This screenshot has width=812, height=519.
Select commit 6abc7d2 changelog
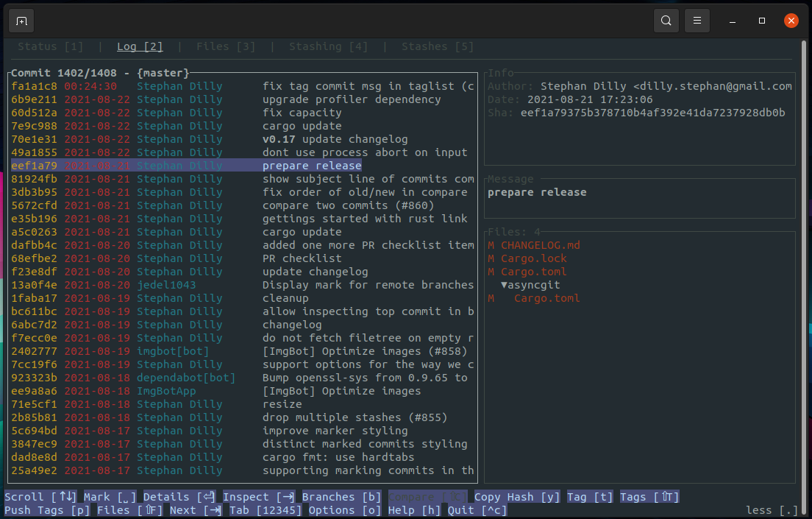(243, 325)
